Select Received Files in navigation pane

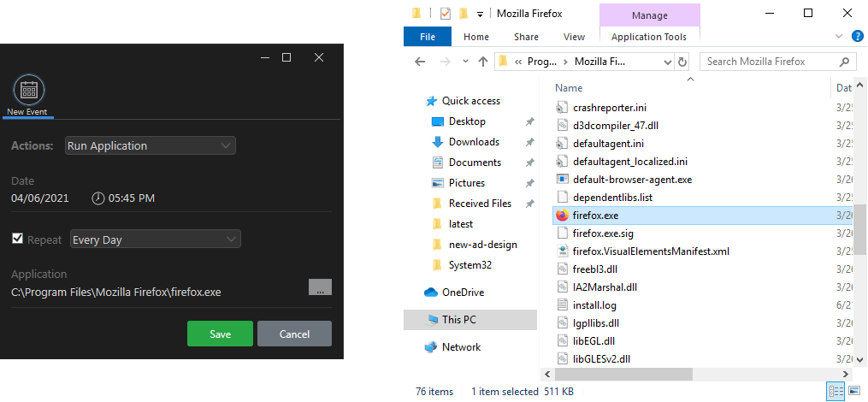(x=480, y=204)
